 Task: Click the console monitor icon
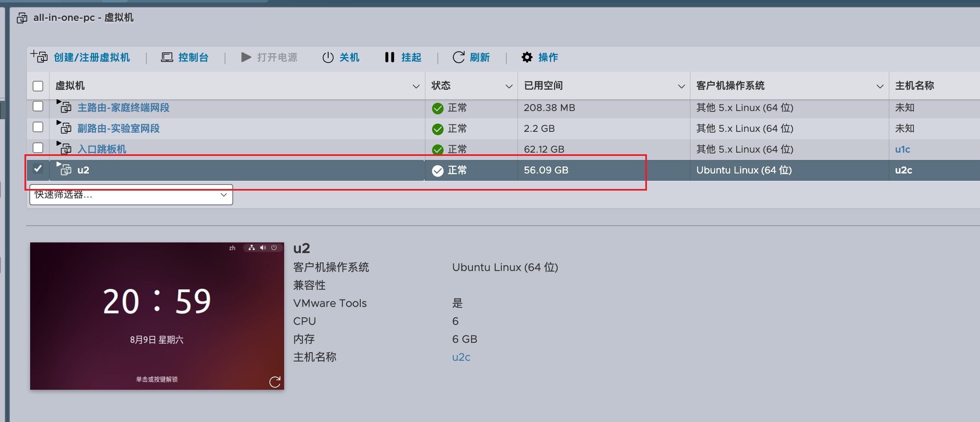[167, 57]
